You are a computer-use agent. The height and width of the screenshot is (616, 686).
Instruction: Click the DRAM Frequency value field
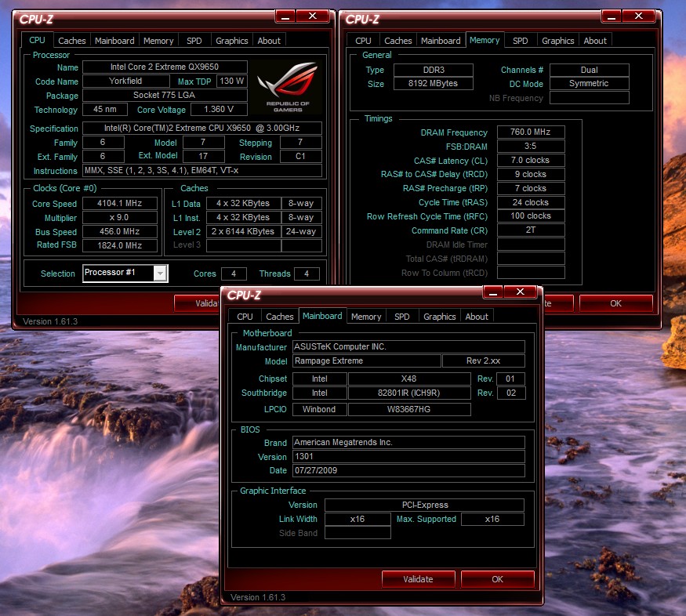pyautogui.click(x=530, y=132)
